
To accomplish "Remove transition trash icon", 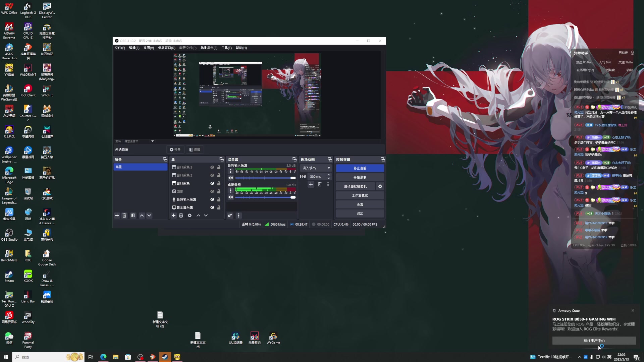I will [320, 184].
